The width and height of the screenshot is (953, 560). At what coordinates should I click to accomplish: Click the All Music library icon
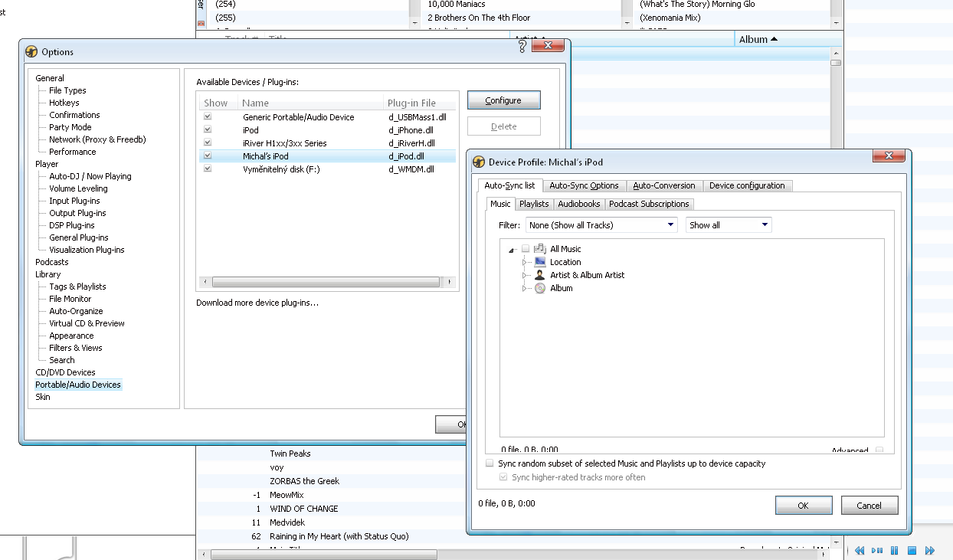coord(540,249)
